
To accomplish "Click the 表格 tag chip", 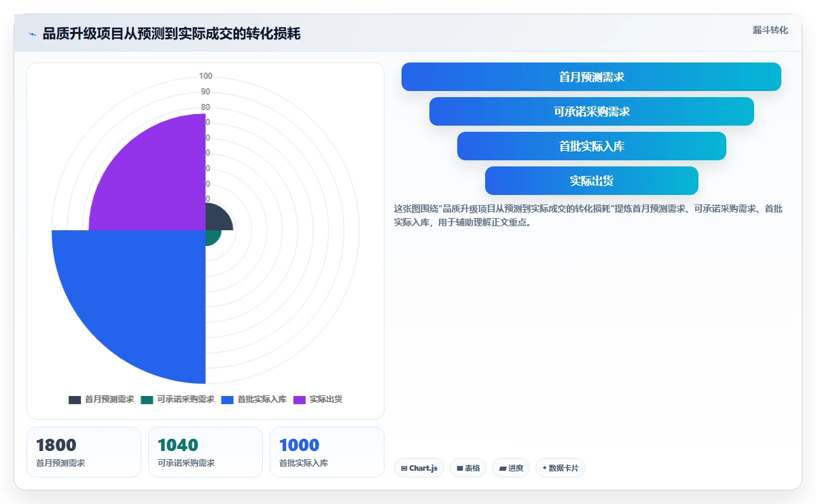I will (x=468, y=468).
